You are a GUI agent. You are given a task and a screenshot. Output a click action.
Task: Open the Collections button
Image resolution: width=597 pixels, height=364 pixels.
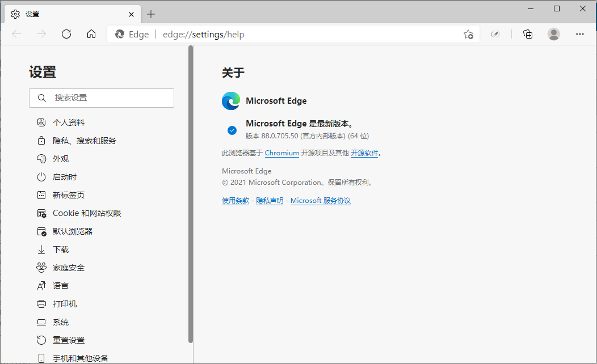[528, 34]
